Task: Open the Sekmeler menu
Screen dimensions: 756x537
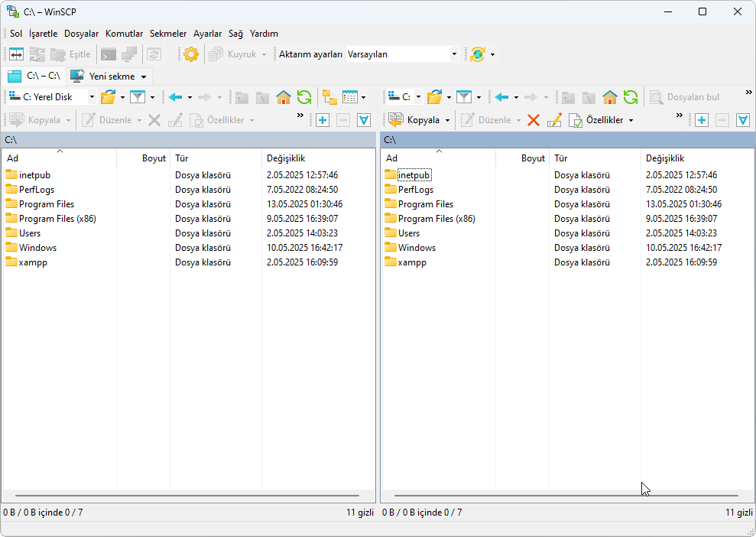Action: click(168, 34)
